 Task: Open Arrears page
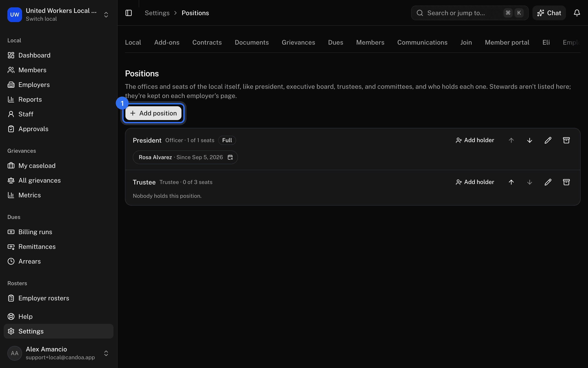coord(59,262)
